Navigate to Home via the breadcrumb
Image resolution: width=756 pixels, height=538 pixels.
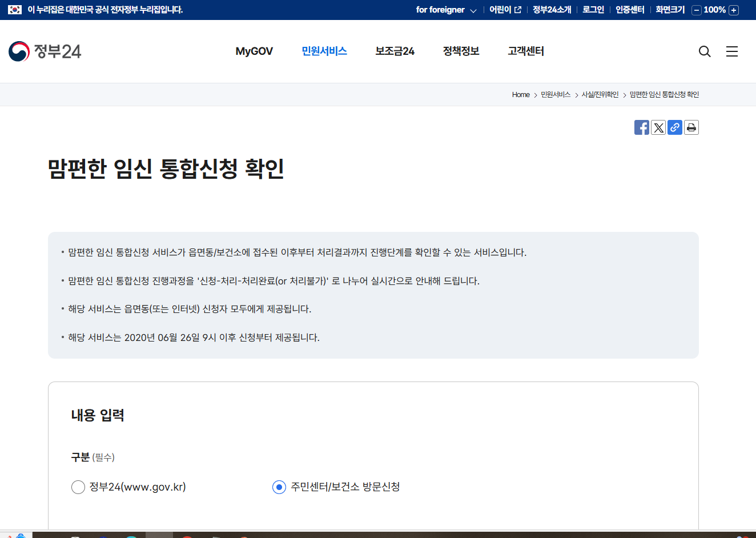point(521,94)
